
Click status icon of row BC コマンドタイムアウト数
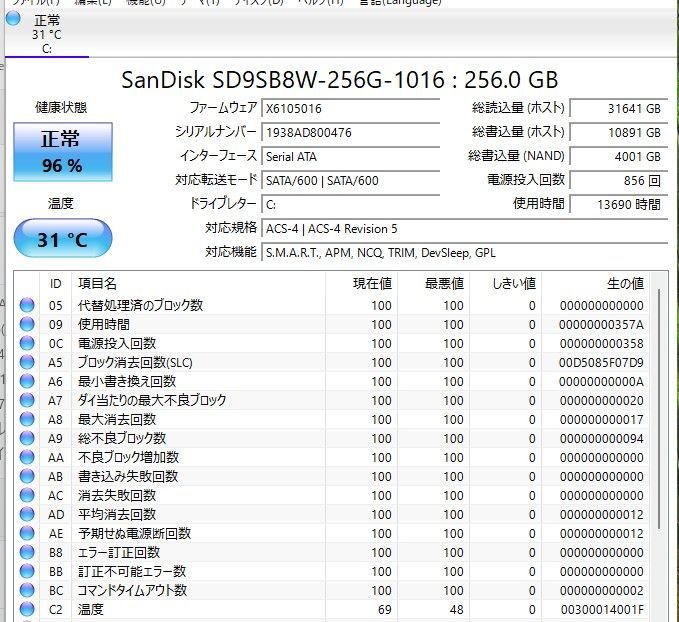[27, 590]
